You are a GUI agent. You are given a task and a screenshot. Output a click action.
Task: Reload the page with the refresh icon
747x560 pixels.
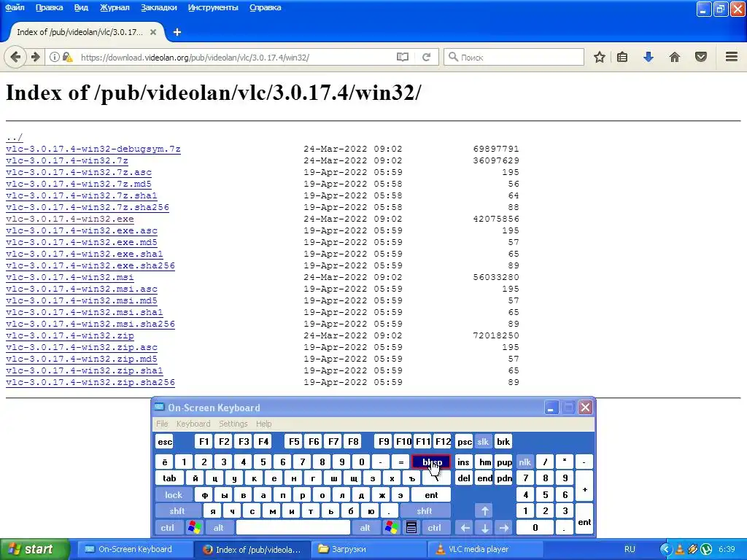(426, 57)
